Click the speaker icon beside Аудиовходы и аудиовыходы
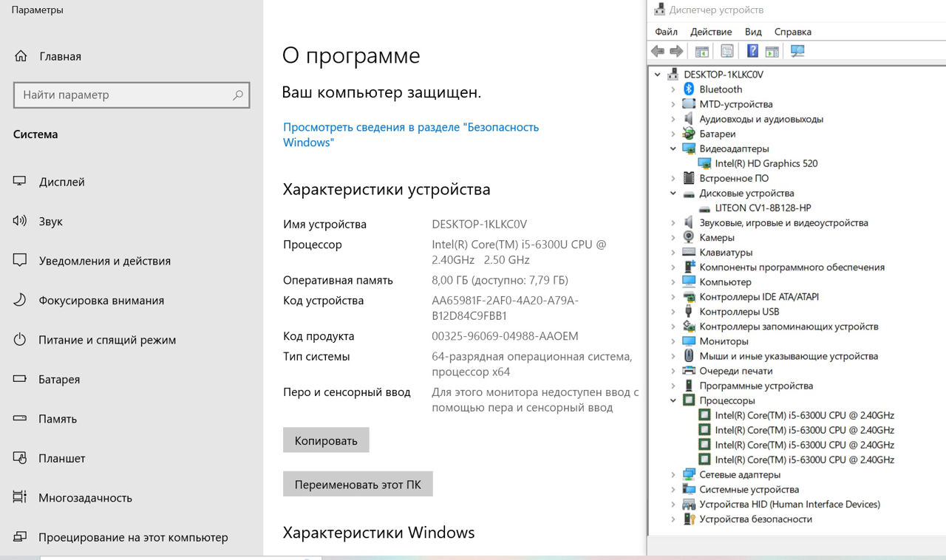946x560 pixels. [689, 119]
